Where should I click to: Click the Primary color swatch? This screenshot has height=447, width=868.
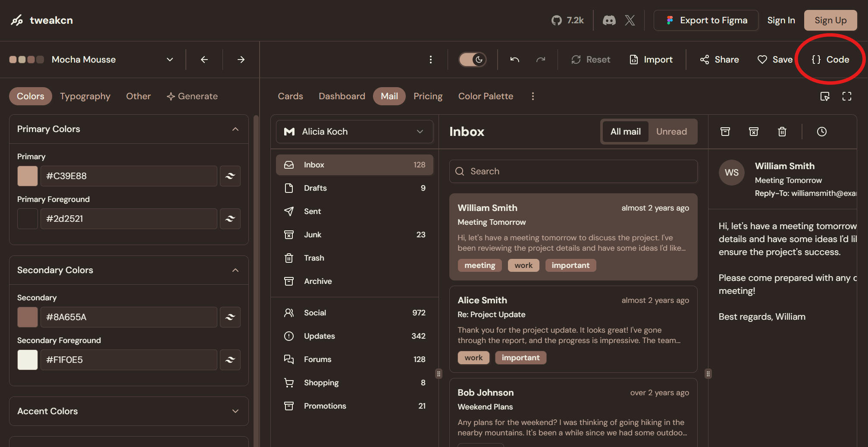[x=28, y=176]
